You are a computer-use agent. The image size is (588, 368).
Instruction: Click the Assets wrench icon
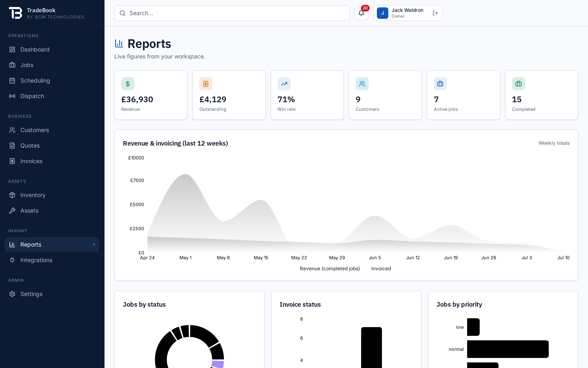click(12, 211)
